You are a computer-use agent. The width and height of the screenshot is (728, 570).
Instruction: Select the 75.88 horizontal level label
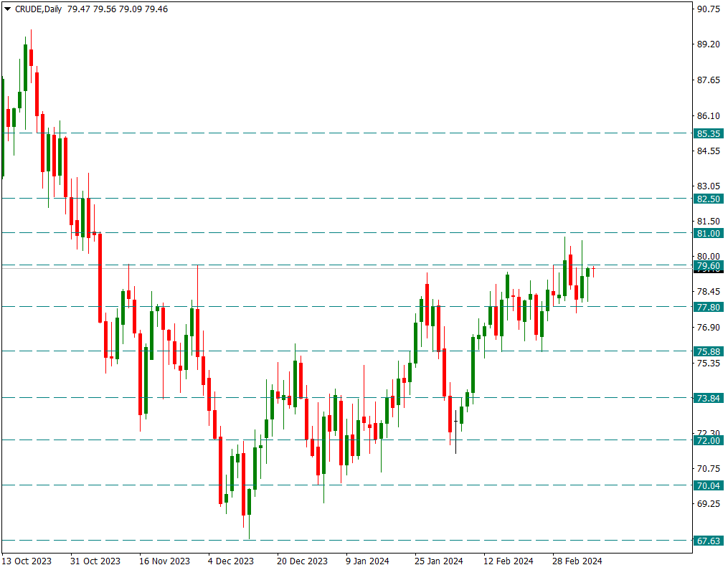709,351
